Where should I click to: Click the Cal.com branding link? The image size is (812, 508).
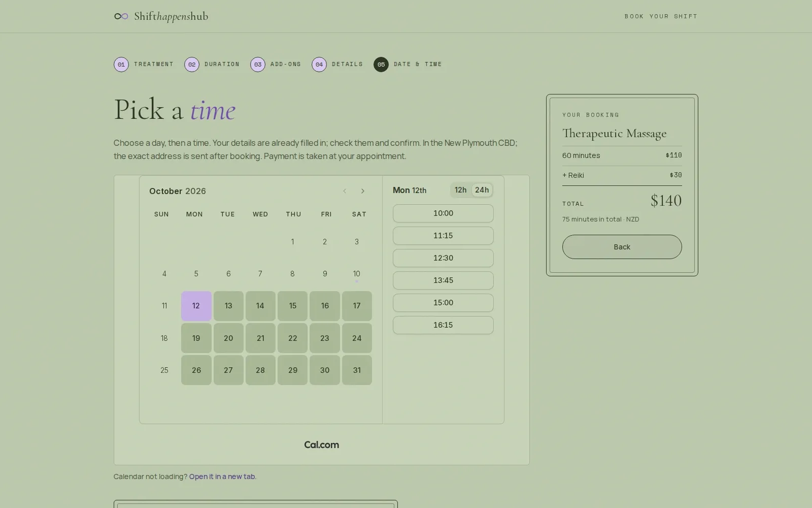click(322, 445)
